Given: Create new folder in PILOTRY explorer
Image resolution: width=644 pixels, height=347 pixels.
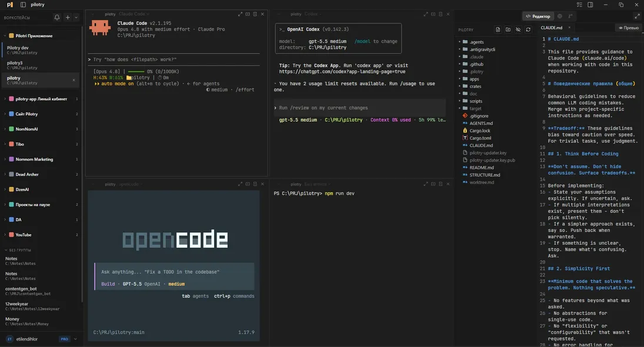Looking at the screenshot, I should 508,29.
